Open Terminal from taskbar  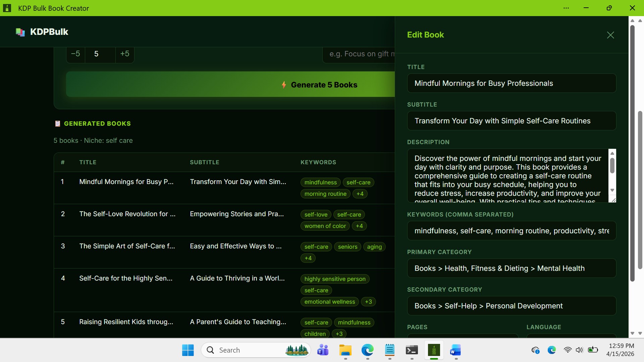(x=412, y=350)
